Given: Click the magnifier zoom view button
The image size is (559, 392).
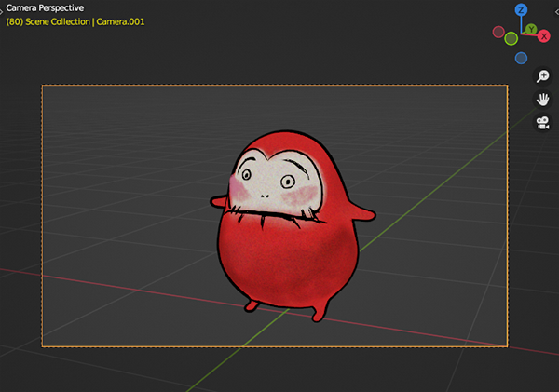Looking at the screenshot, I should tap(543, 76).
